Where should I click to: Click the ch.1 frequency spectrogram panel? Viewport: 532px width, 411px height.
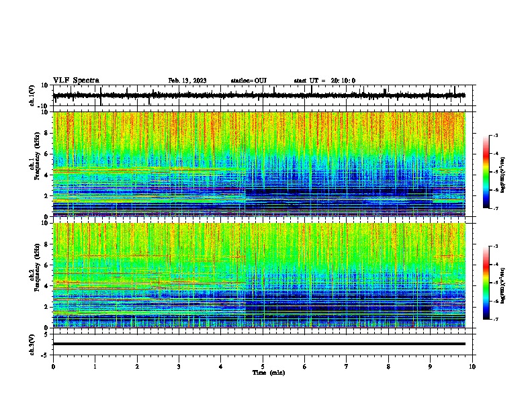(x=259, y=164)
